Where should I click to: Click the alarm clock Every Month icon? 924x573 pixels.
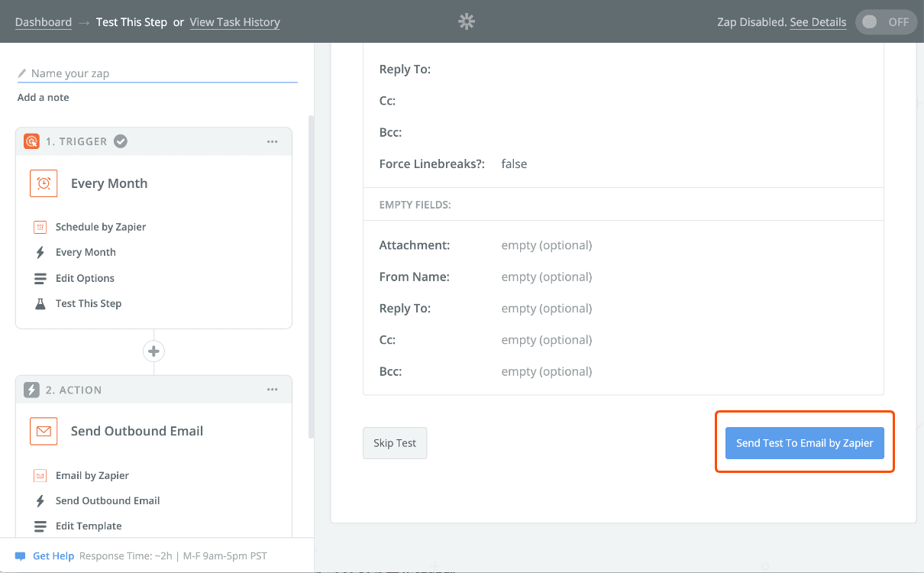click(44, 183)
